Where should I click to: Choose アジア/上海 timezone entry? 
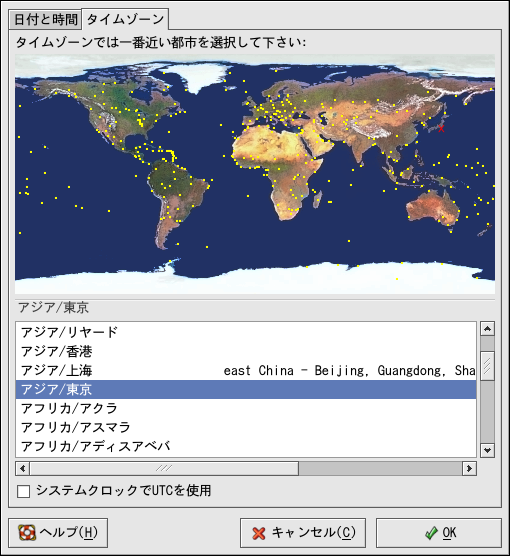(246, 371)
